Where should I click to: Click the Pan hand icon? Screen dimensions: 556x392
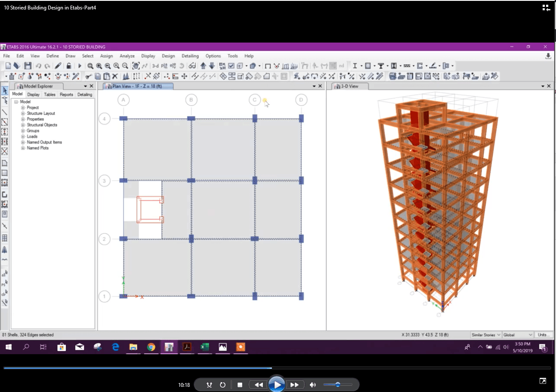pyautogui.click(x=136, y=66)
